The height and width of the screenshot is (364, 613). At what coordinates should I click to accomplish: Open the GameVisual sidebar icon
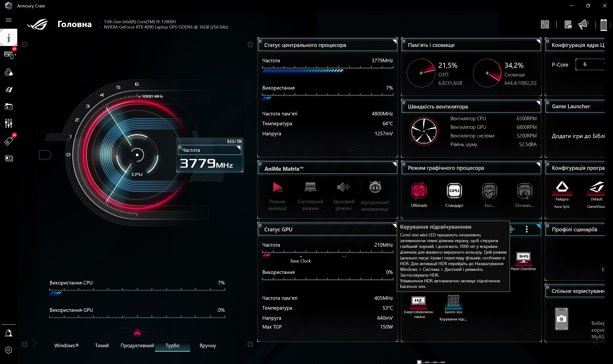(x=9, y=90)
